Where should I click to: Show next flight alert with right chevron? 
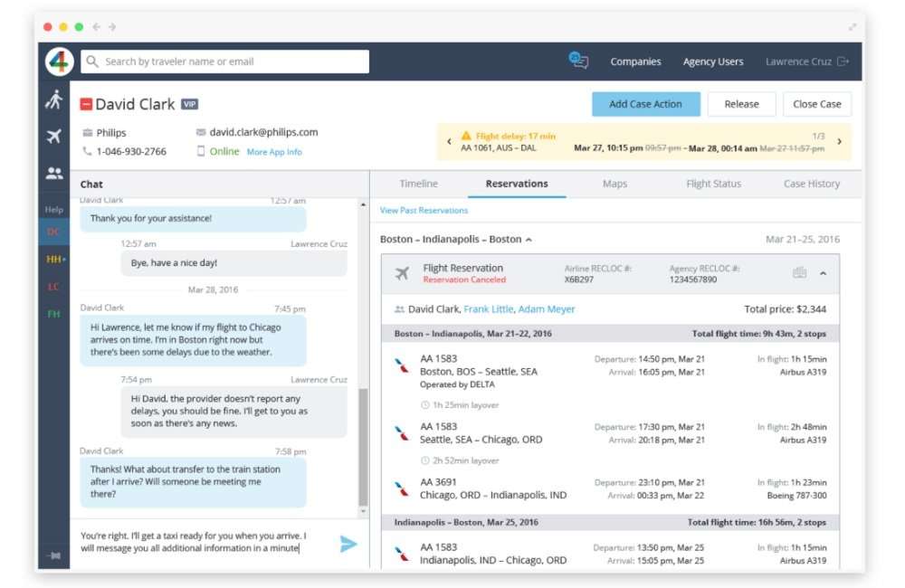(x=840, y=141)
